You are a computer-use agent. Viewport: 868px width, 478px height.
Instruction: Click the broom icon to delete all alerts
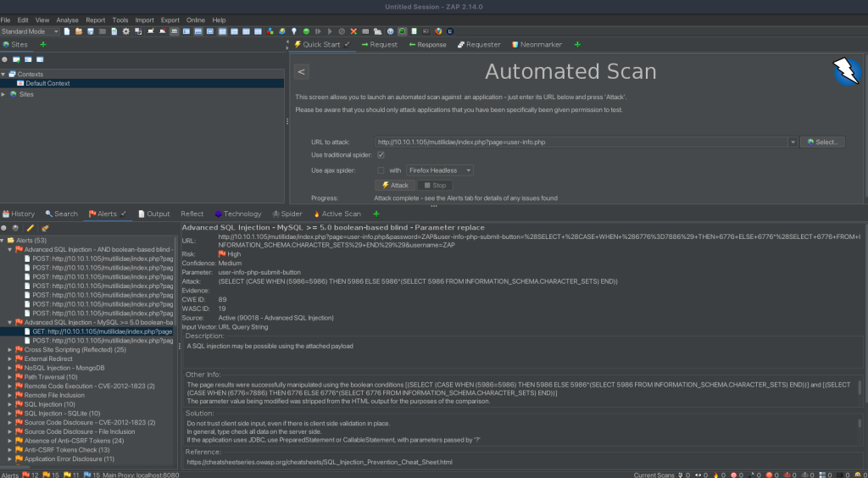(x=44, y=228)
